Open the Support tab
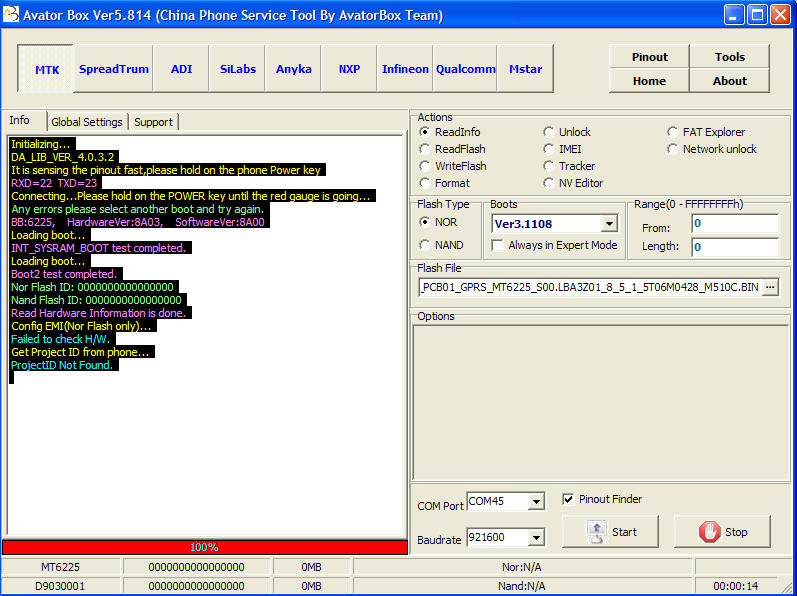This screenshot has width=797, height=596. point(154,122)
